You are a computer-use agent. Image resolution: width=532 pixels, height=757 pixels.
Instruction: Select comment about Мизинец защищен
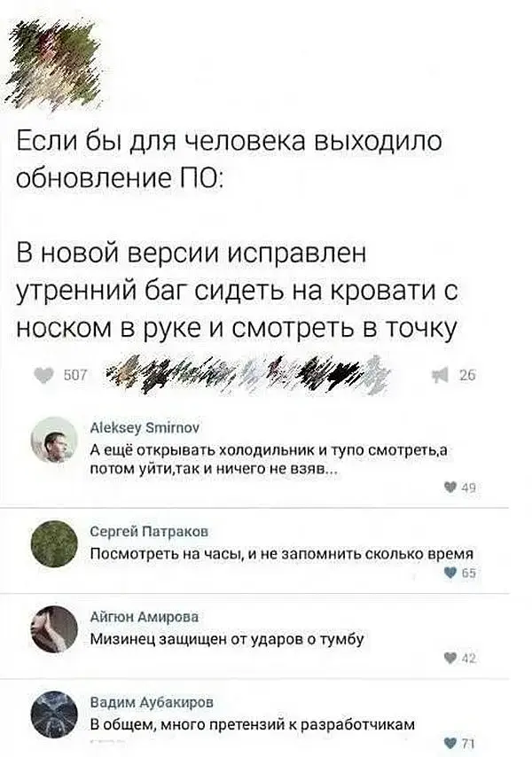point(227,639)
